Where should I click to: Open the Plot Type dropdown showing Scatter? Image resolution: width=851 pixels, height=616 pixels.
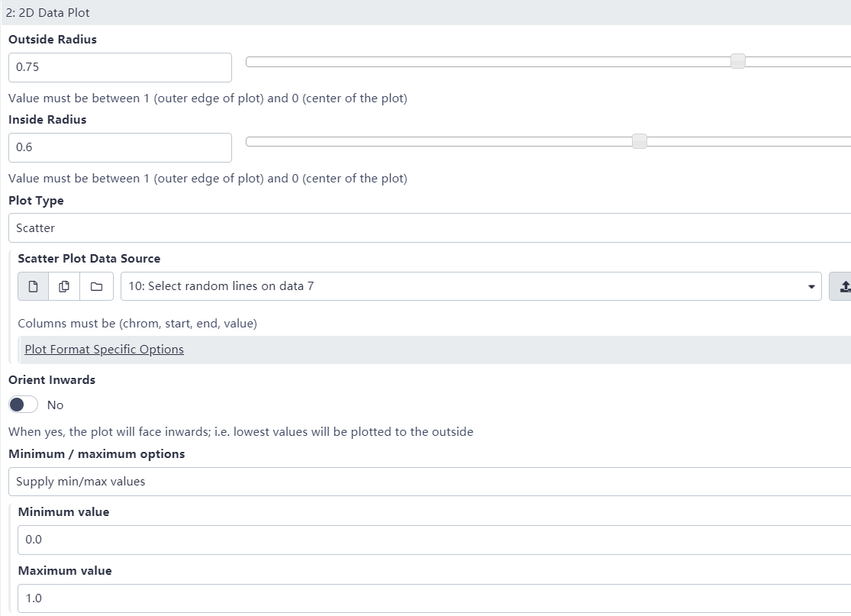[427, 227]
